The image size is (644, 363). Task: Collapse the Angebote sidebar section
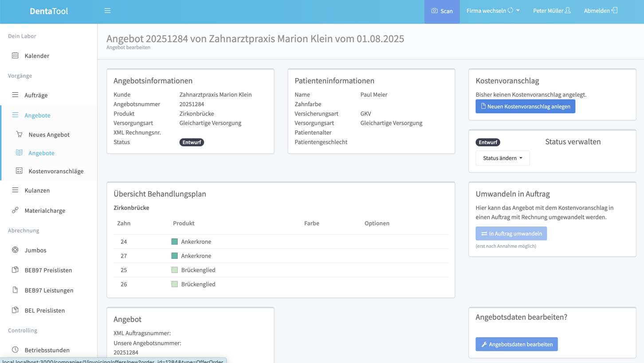pyautogui.click(x=37, y=115)
